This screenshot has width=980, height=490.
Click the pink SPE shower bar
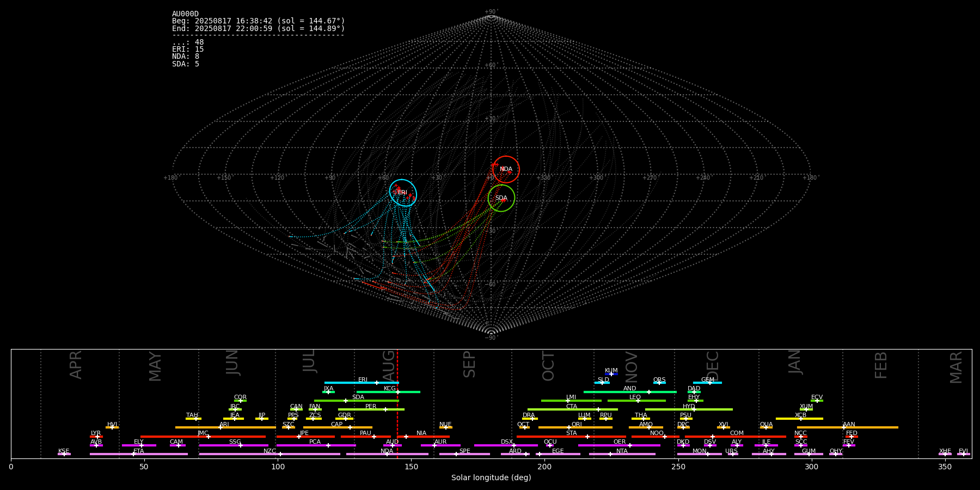[x=464, y=454]
